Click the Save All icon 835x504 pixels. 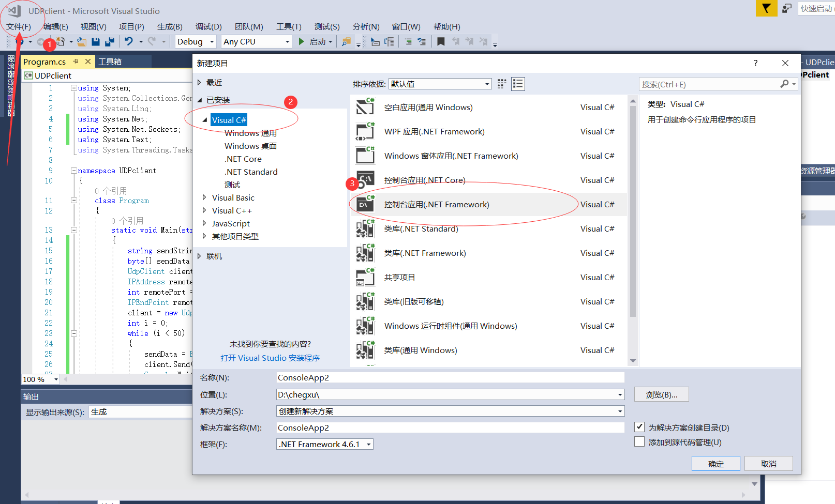[x=110, y=41]
